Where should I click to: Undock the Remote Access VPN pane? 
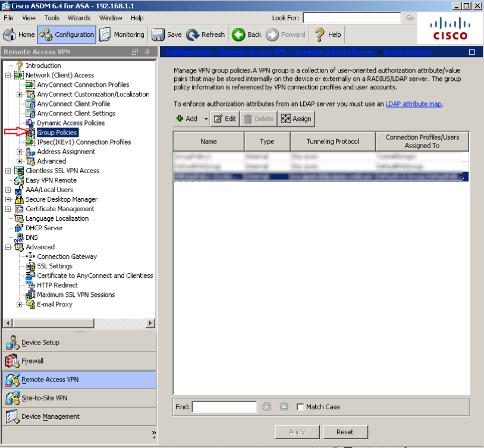coord(134,52)
